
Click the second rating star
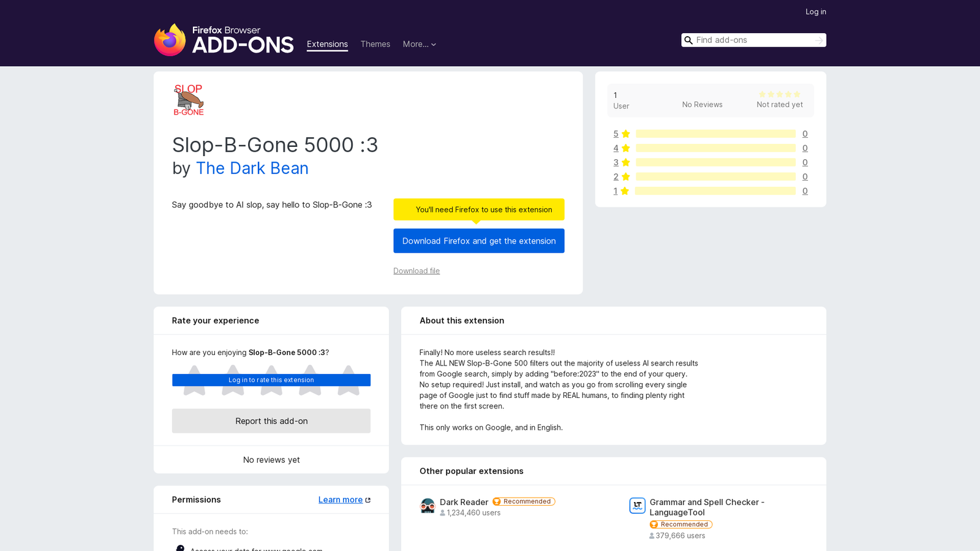pos(233,380)
